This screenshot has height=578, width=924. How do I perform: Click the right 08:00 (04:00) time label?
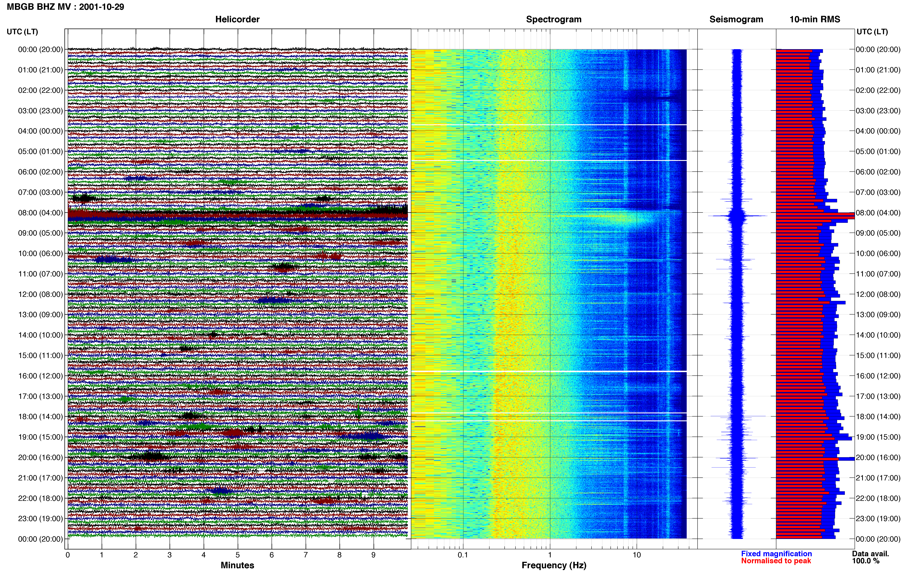point(878,212)
